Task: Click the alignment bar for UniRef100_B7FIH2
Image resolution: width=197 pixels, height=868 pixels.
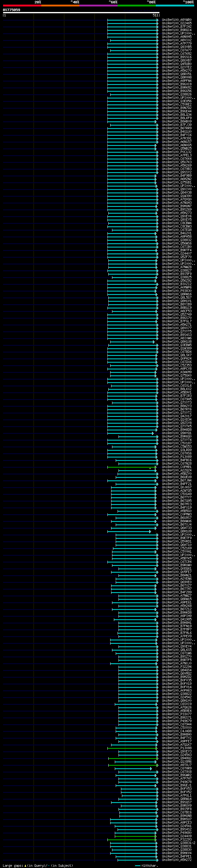Action: click(x=133, y=26)
